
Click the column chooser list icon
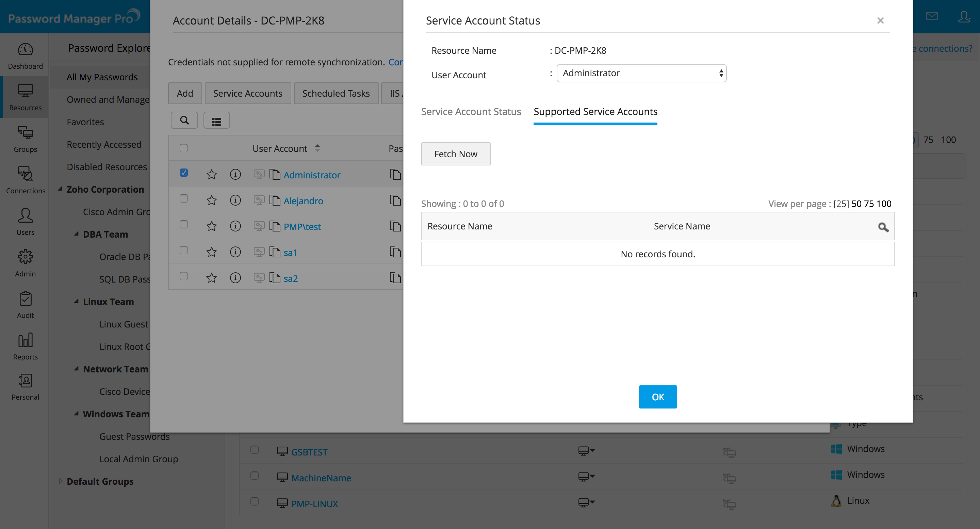(216, 121)
